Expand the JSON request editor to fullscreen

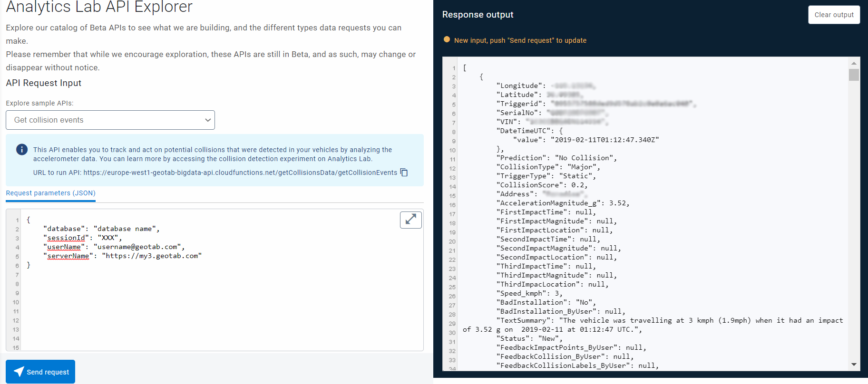point(410,220)
